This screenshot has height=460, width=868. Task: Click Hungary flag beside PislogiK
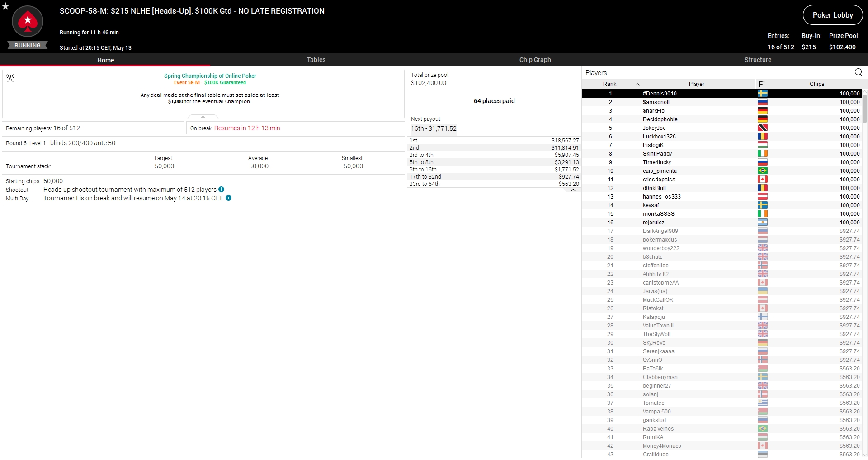[763, 145]
